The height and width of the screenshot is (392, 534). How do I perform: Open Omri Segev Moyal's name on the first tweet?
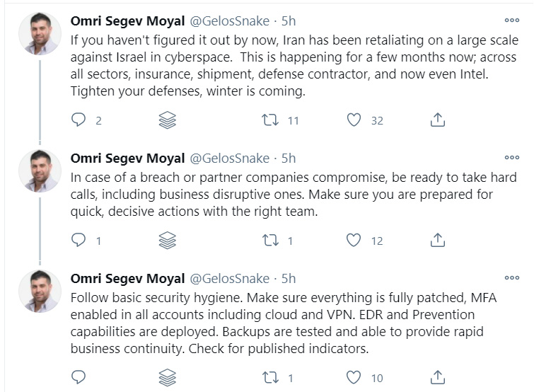[127, 21]
